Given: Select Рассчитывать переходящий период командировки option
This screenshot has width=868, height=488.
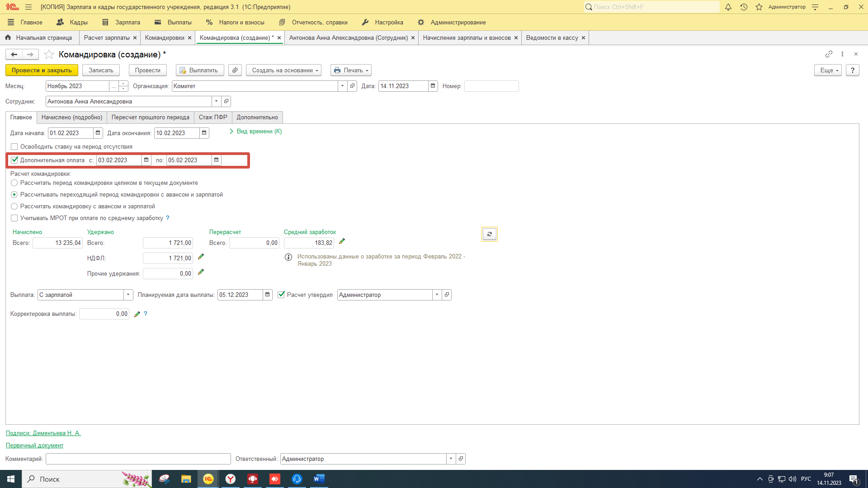Looking at the screenshot, I should click(14, 195).
